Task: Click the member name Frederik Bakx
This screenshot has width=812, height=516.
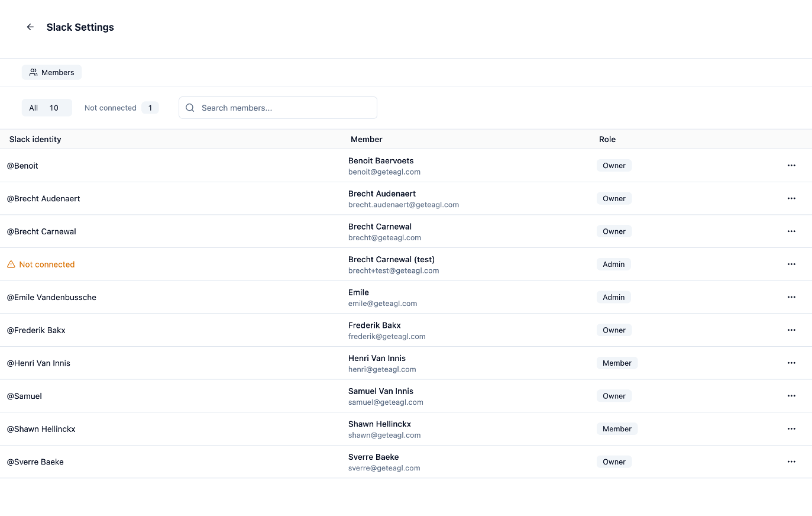Action: pos(374,325)
